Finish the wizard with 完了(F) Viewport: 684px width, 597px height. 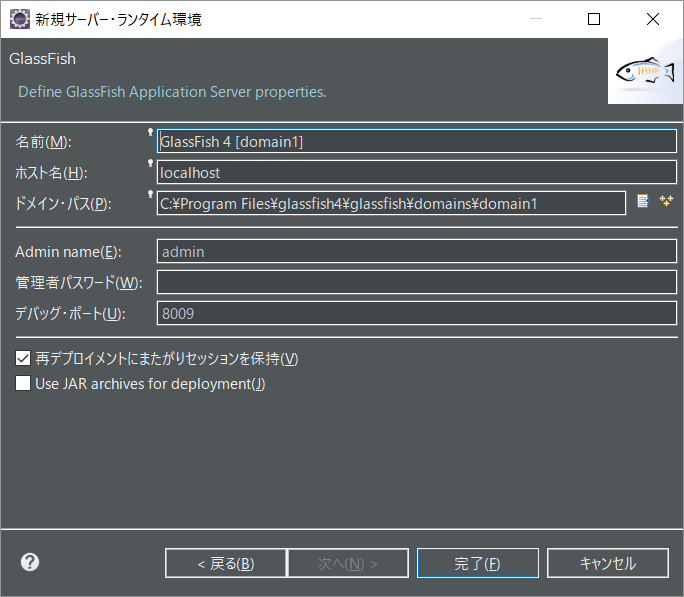click(478, 563)
